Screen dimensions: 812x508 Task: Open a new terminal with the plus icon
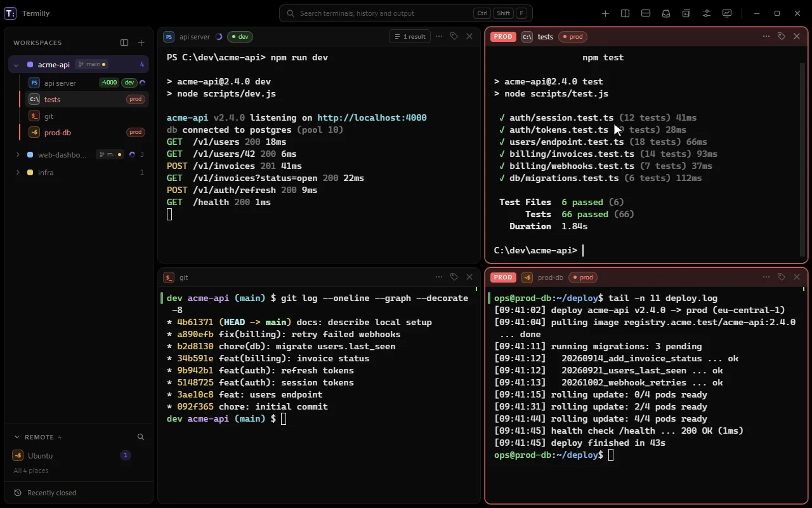pos(605,13)
